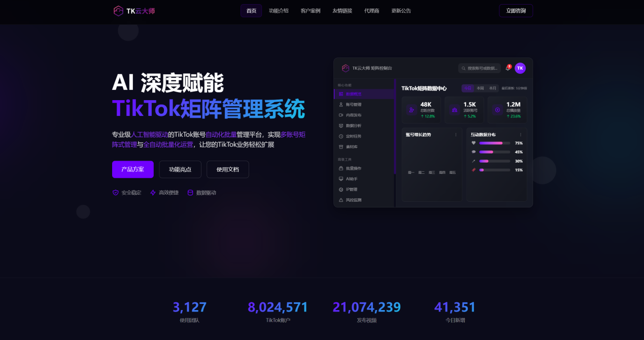Click the 产品方案 button
The image size is (644, 340).
pos(132,170)
